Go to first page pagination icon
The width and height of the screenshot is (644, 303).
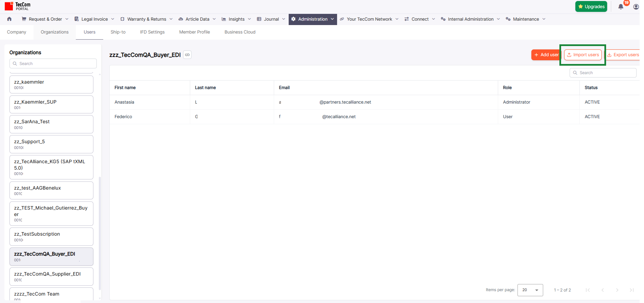pos(588,290)
